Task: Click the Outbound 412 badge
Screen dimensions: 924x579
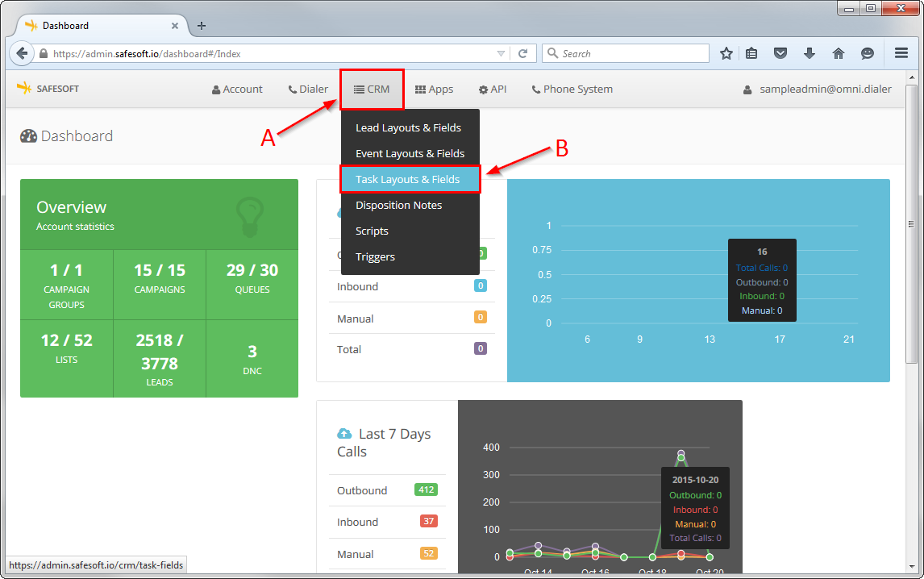Action: [426, 489]
